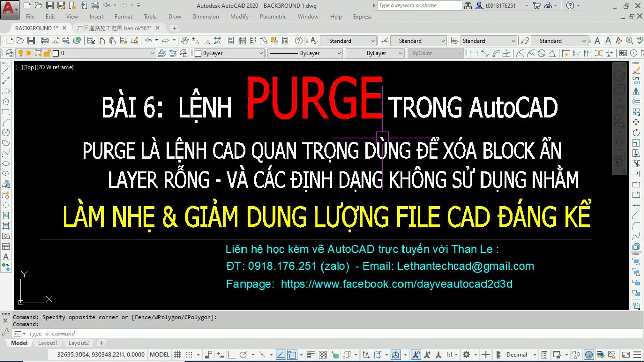Open the Text Style Standard dropdown
The height and width of the screenshot is (362, 644).
pyautogui.click(x=349, y=41)
